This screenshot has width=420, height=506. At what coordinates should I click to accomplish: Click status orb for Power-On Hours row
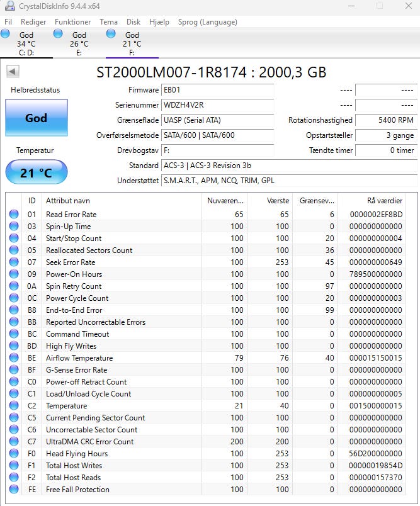14,274
